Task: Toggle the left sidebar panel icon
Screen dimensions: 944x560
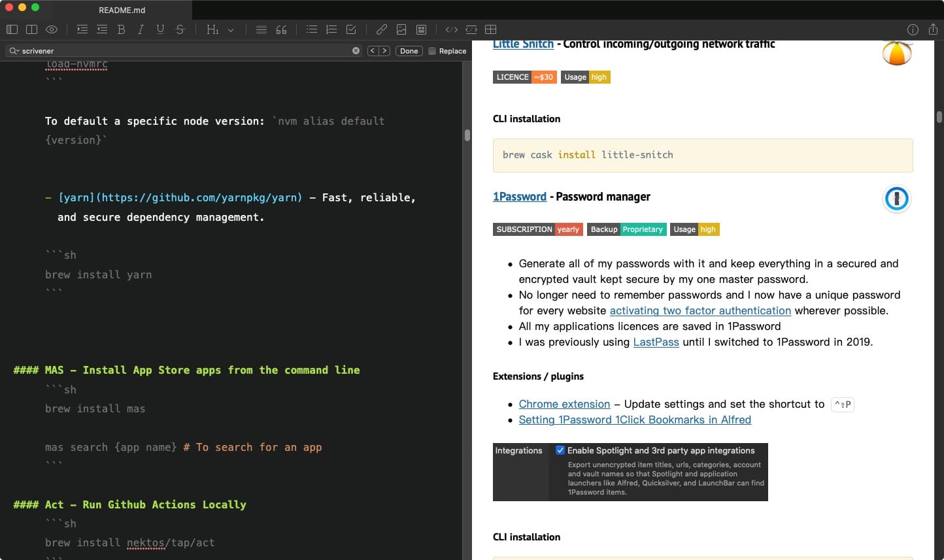Action: point(12,29)
